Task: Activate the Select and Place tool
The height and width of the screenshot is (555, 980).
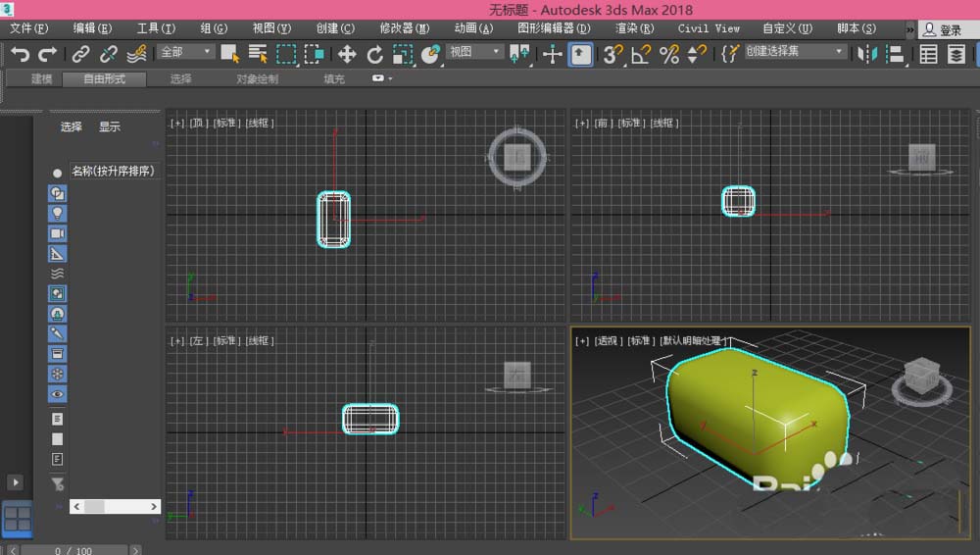Action: [x=430, y=55]
